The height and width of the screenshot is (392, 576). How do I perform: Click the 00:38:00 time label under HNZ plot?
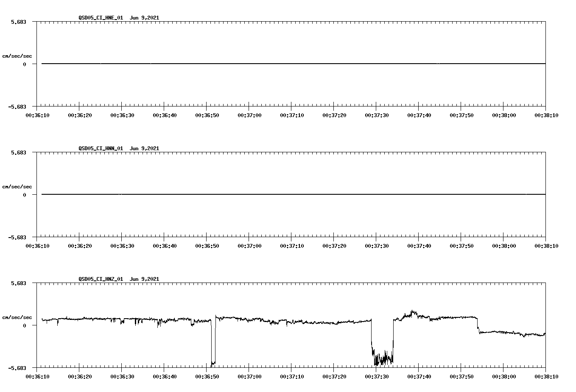pos(504,376)
